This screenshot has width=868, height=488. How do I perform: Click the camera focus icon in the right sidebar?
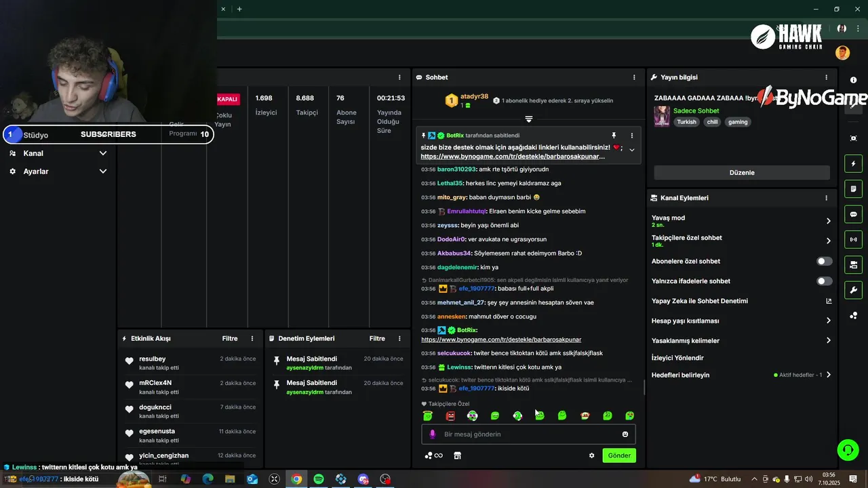[x=853, y=138]
